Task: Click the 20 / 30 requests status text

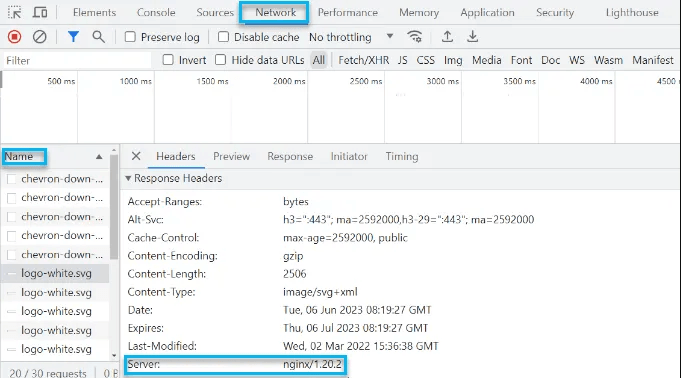Action: (x=48, y=373)
